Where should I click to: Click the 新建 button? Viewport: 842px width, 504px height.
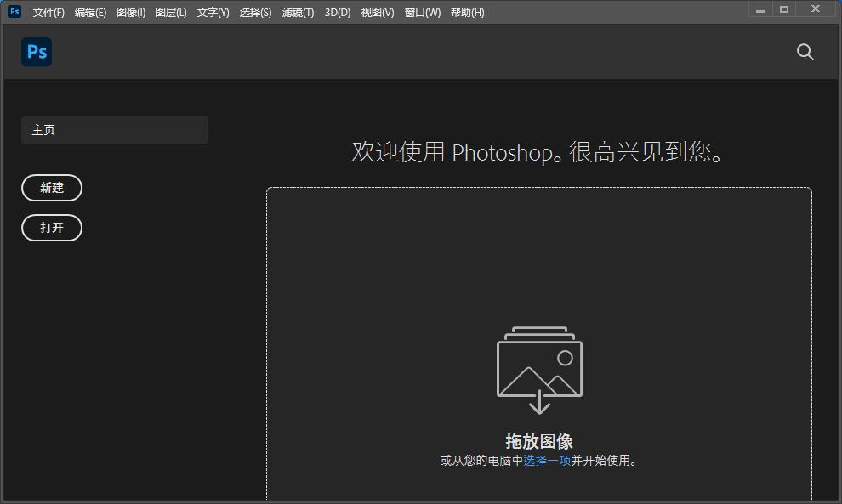[x=52, y=188]
